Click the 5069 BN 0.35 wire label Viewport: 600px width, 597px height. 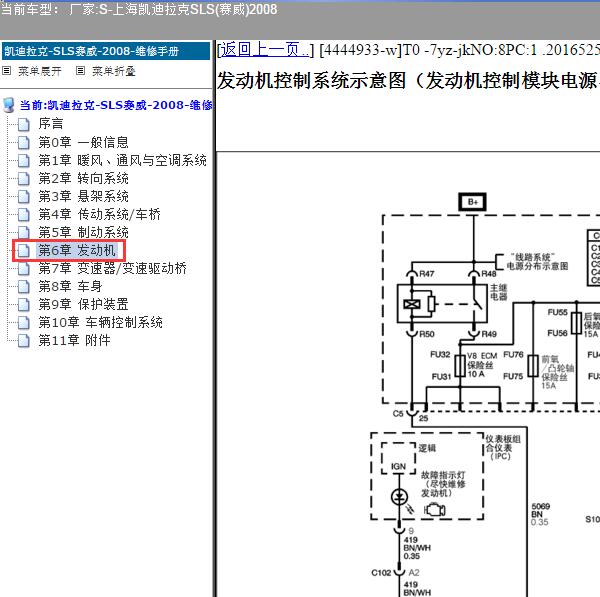540,514
